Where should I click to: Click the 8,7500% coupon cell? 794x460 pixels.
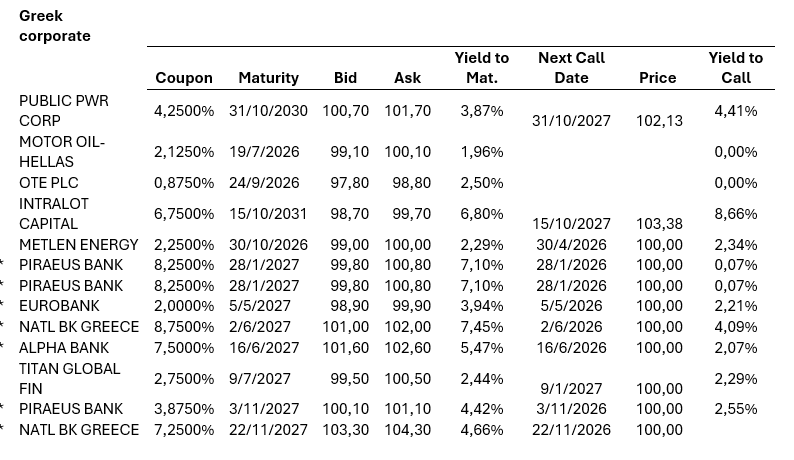tap(184, 327)
